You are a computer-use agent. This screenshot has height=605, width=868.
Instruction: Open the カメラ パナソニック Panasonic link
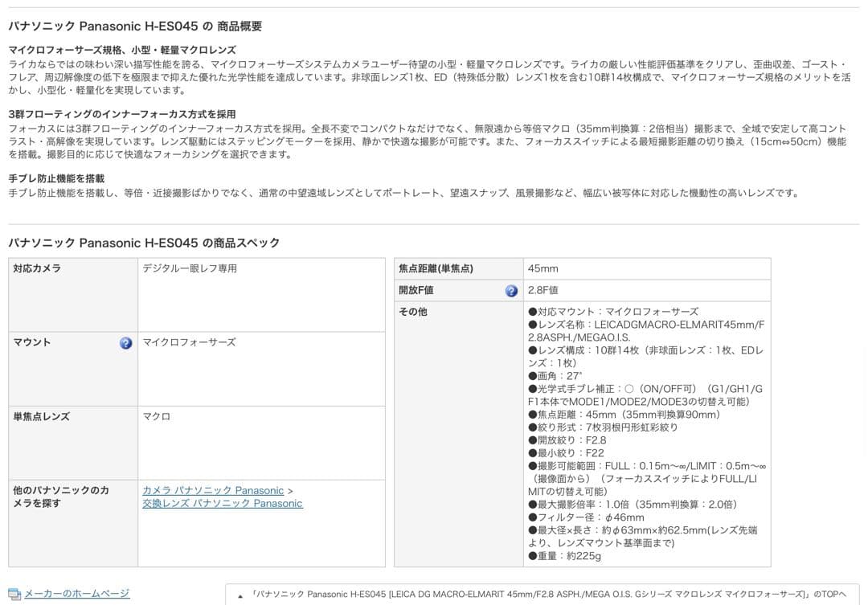tap(213, 490)
